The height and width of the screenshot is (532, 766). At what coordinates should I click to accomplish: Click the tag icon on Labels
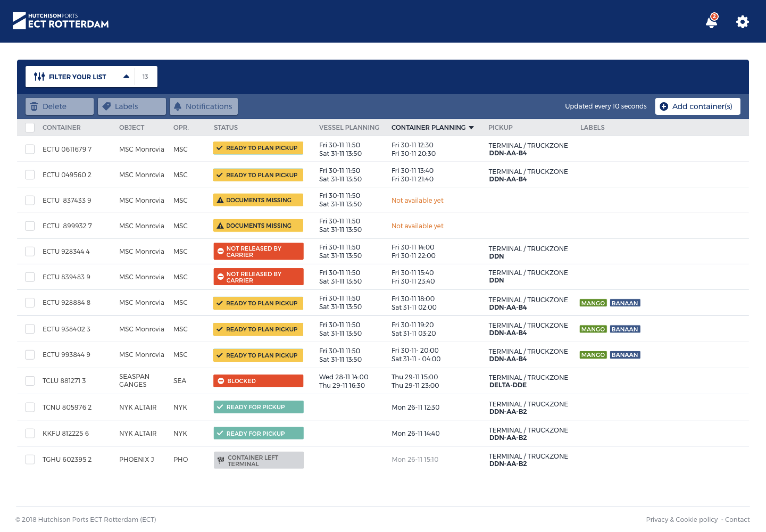(x=106, y=106)
